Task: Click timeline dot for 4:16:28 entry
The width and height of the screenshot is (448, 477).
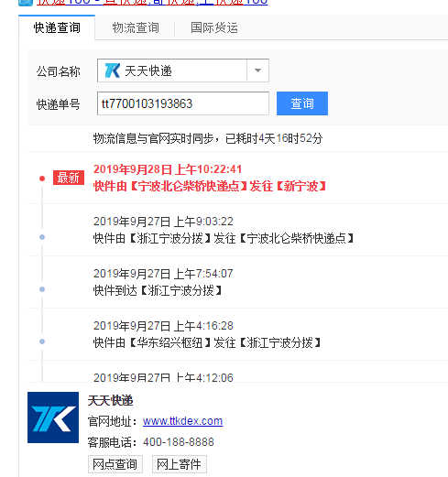Action: pyautogui.click(x=42, y=341)
